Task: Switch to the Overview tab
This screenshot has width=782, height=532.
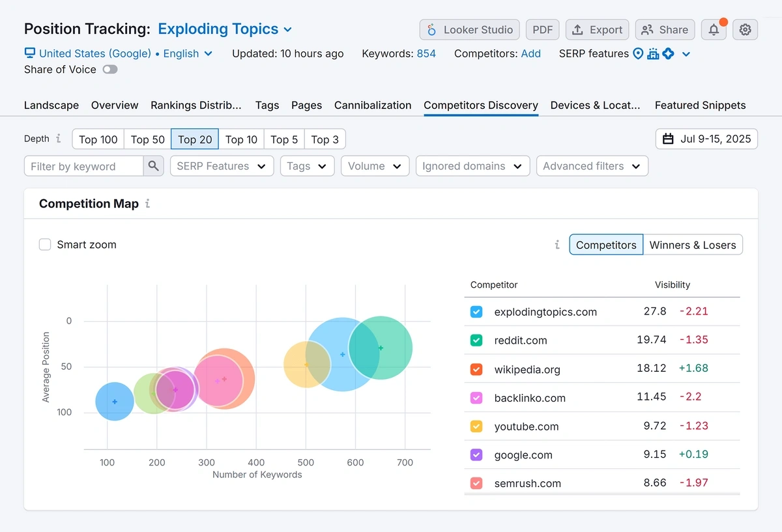Action: tap(115, 105)
